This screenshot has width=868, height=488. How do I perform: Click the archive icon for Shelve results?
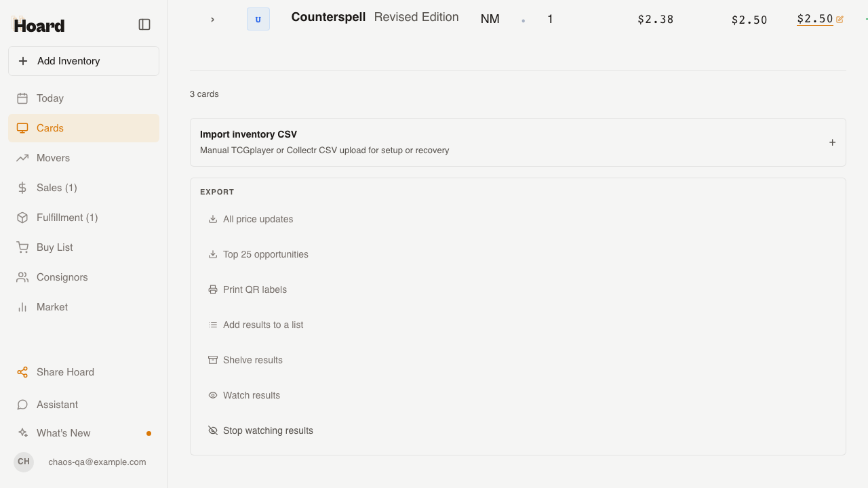pos(213,360)
